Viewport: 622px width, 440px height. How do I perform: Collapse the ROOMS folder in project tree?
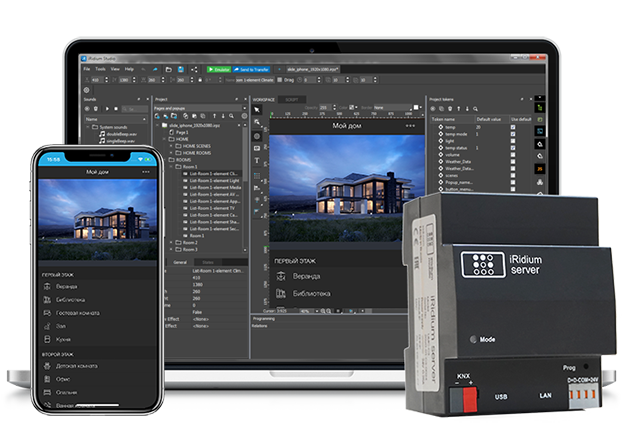[x=165, y=160]
